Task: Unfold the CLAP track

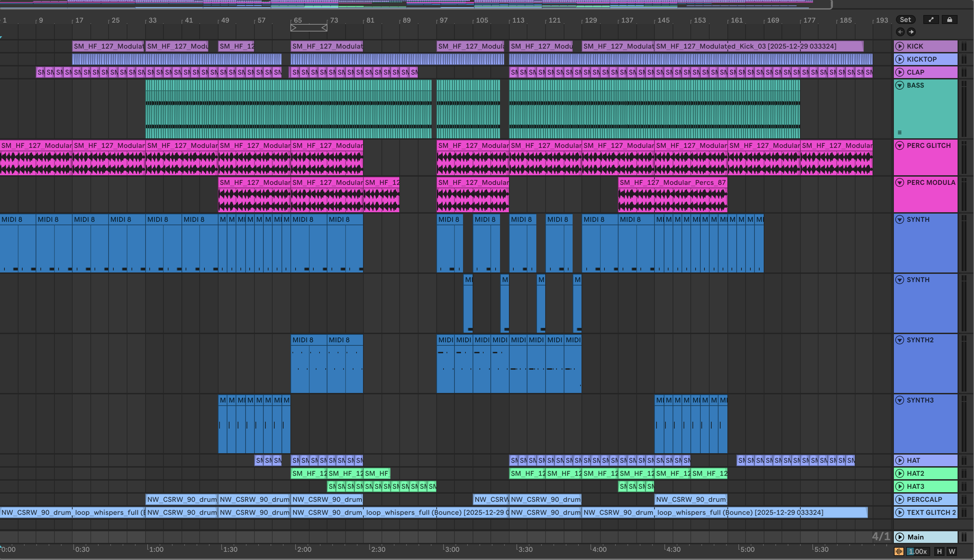Action: pyautogui.click(x=900, y=72)
